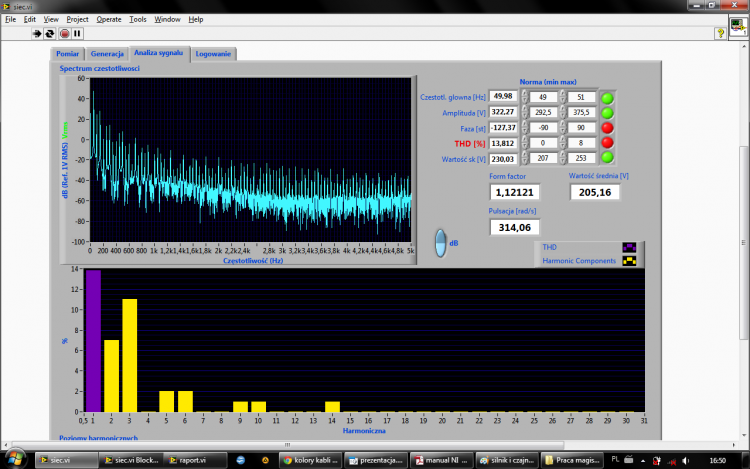
Task: Click the frequency value 49,98
Action: [x=503, y=96]
